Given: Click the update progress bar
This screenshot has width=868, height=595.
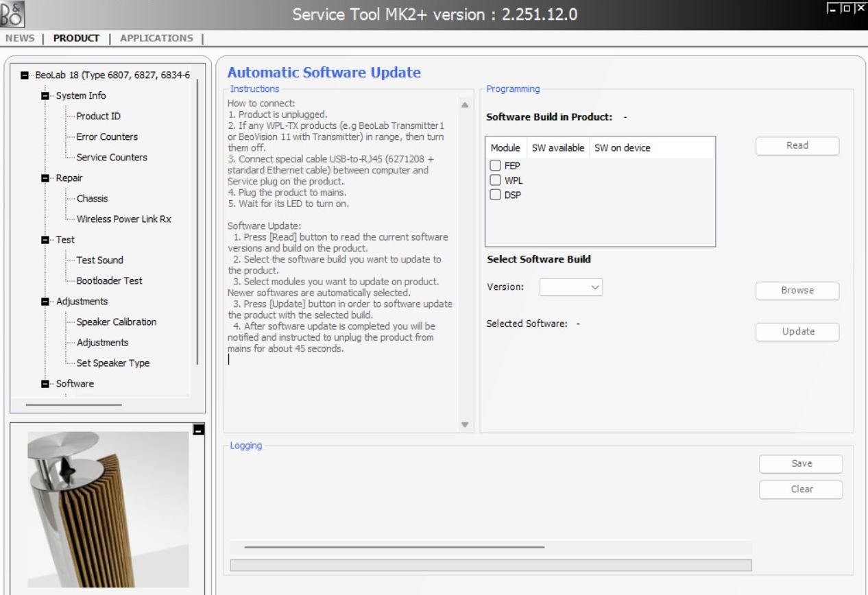Looking at the screenshot, I should [x=491, y=566].
